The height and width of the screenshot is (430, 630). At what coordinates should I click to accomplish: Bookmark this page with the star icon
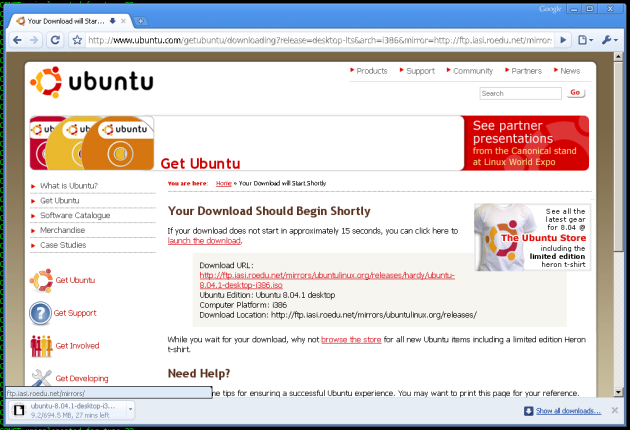(77, 40)
